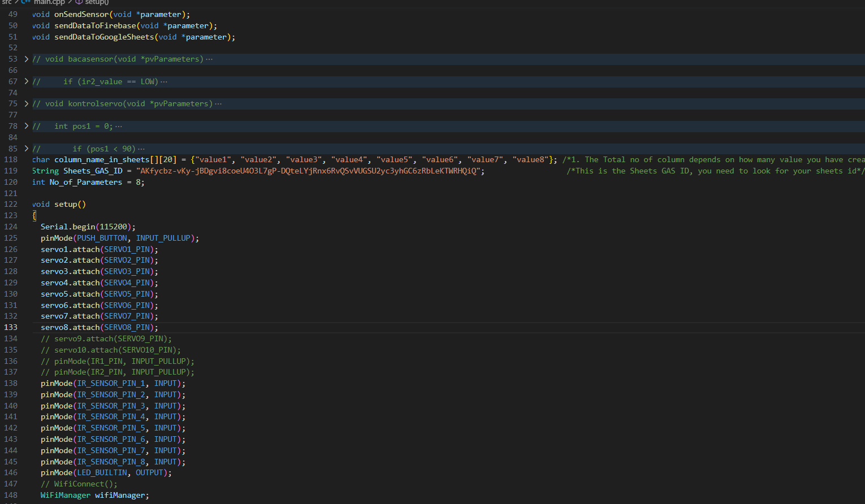Expand the folded kontrolservo comment on line 75
Image resolution: width=865 pixels, height=504 pixels.
(26, 103)
